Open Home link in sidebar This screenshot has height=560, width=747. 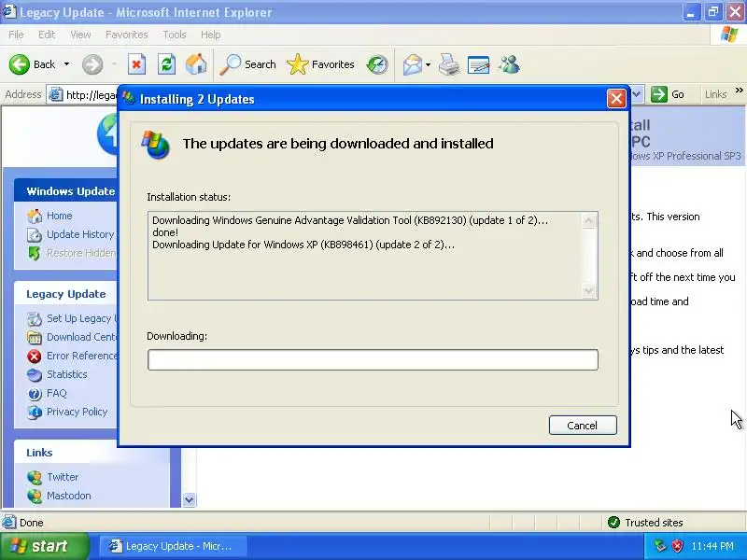pyautogui.click(x=59, y=216)
